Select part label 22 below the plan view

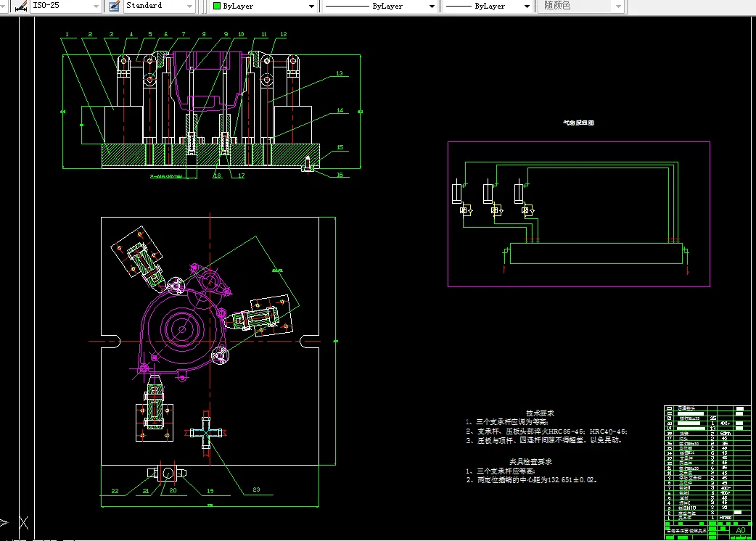point(115,491)
